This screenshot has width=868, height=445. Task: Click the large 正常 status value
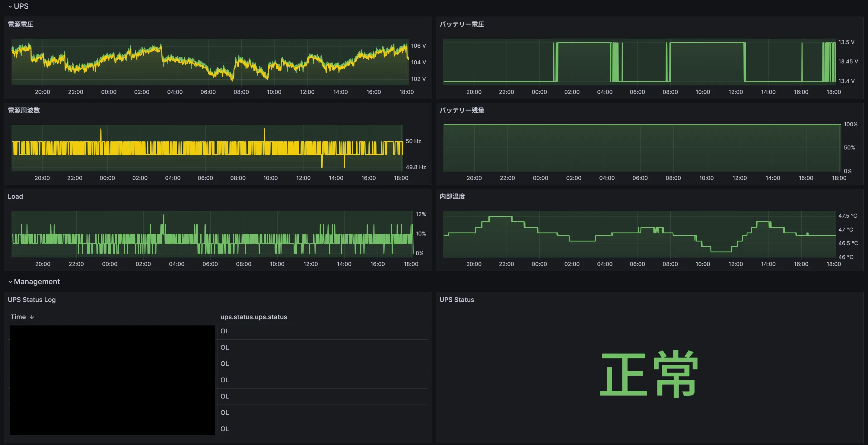[x=649, y=374]
